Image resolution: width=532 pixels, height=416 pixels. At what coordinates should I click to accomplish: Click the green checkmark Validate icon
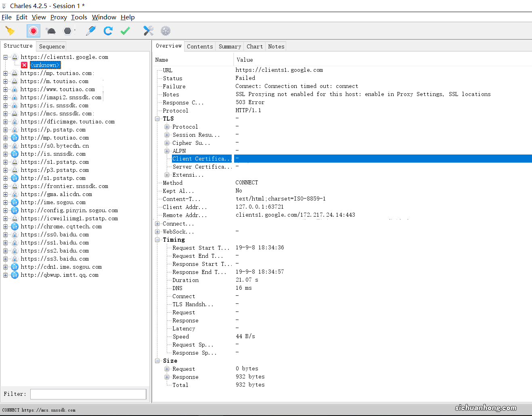[126, 31]
